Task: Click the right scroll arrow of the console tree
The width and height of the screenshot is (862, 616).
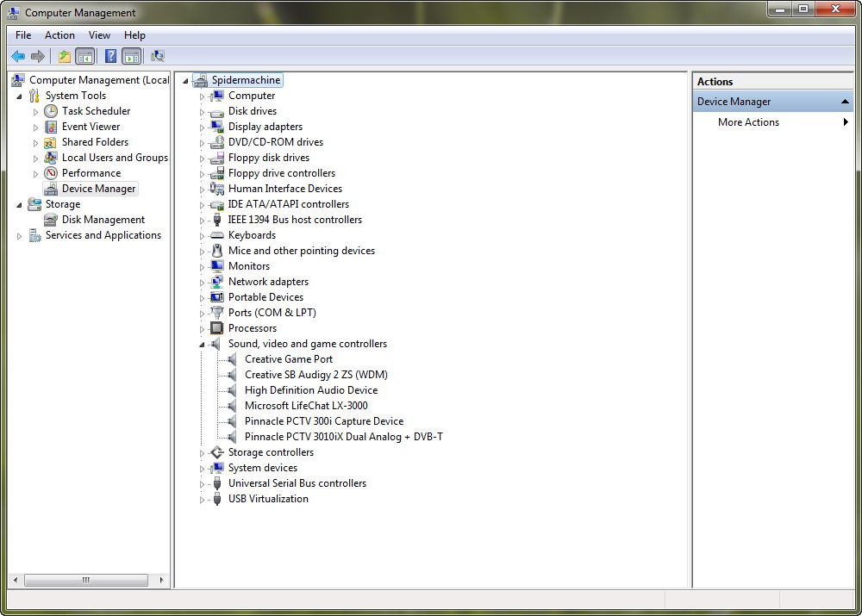Action: (x=161, y=580)
